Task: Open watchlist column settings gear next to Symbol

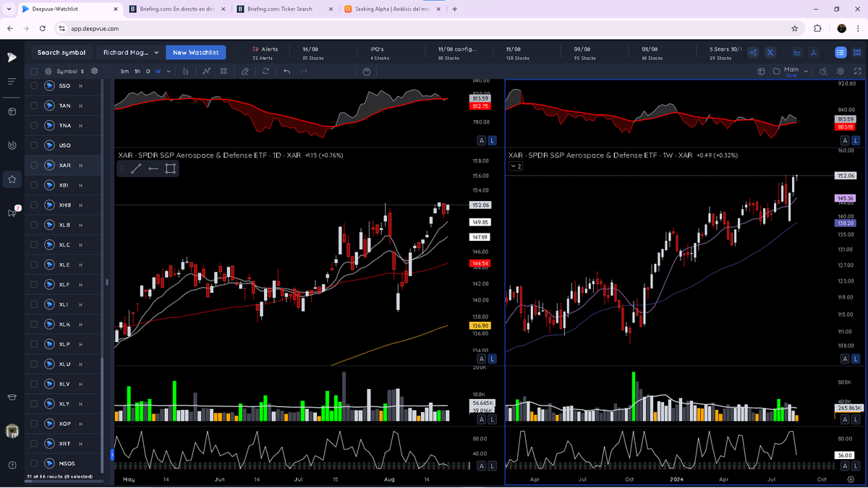Action: (x=95, y=72)
